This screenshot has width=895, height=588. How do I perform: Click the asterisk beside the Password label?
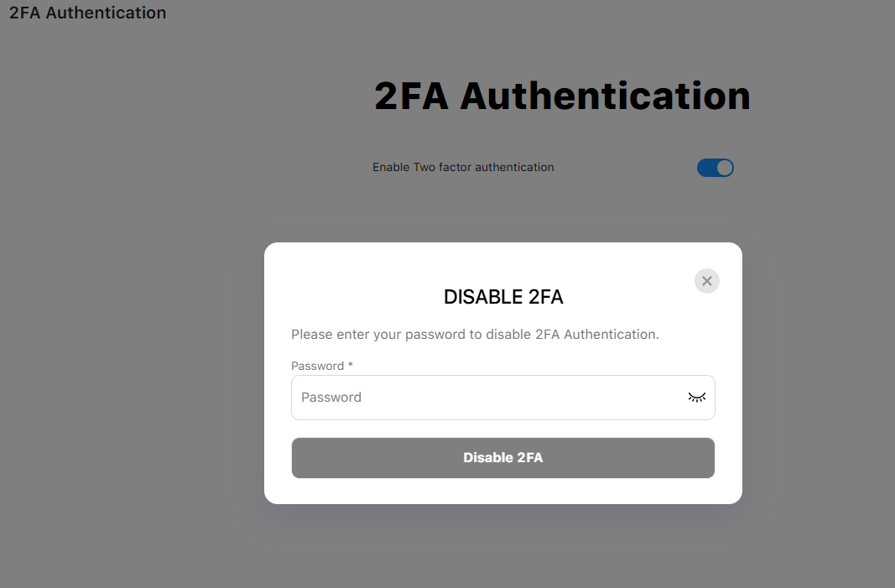click(x=351, y=366)
